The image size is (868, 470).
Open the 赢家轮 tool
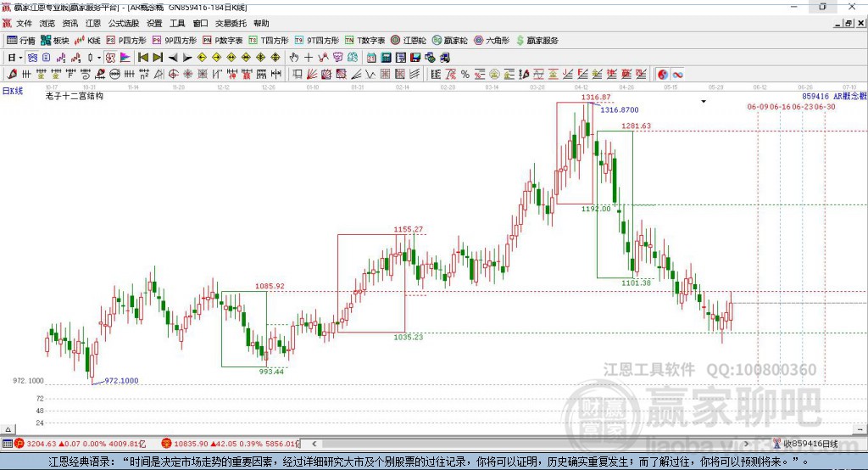[449, 41]
